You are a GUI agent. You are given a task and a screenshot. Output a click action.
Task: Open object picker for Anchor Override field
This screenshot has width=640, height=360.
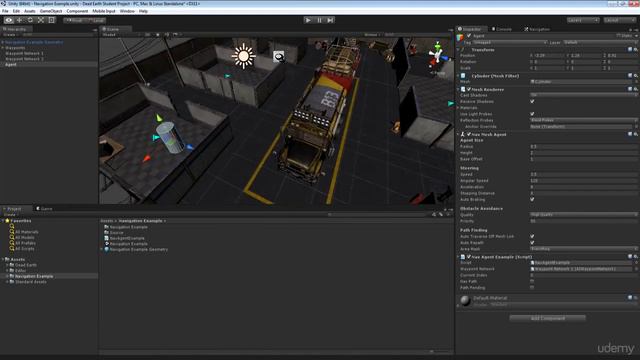coord(636,127)
